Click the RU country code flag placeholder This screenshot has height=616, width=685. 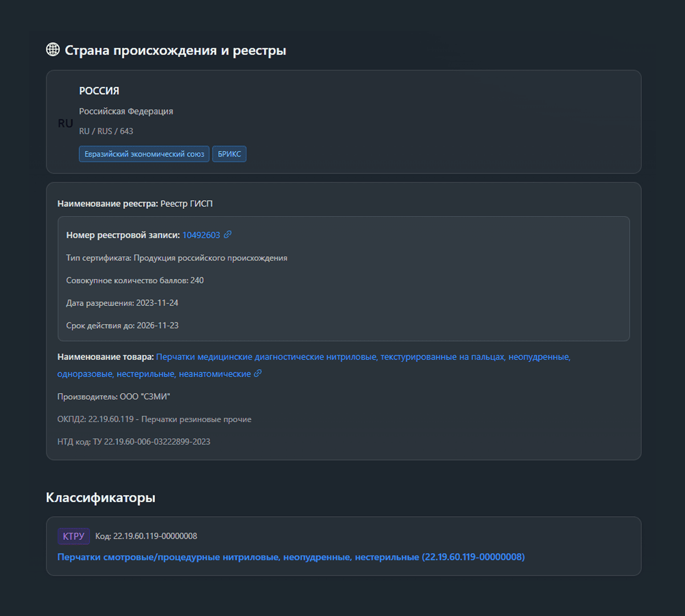pyautogui.click(x=65, y=123)
